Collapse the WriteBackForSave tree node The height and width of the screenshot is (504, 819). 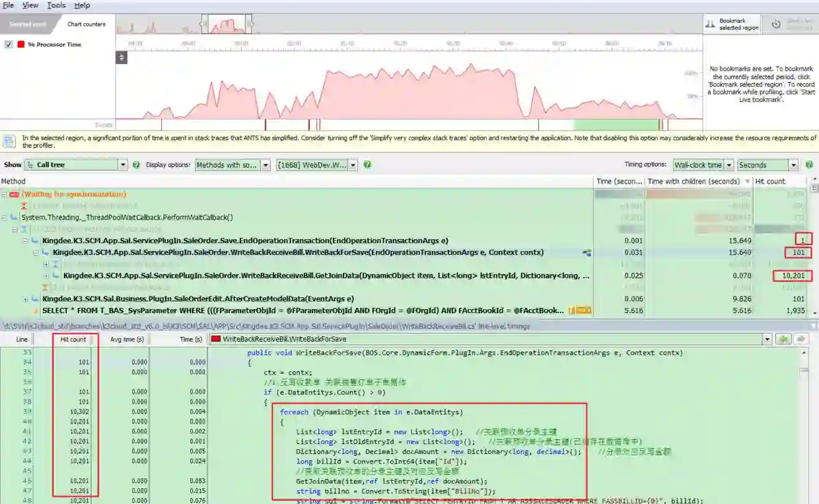(x=36, y=252)
